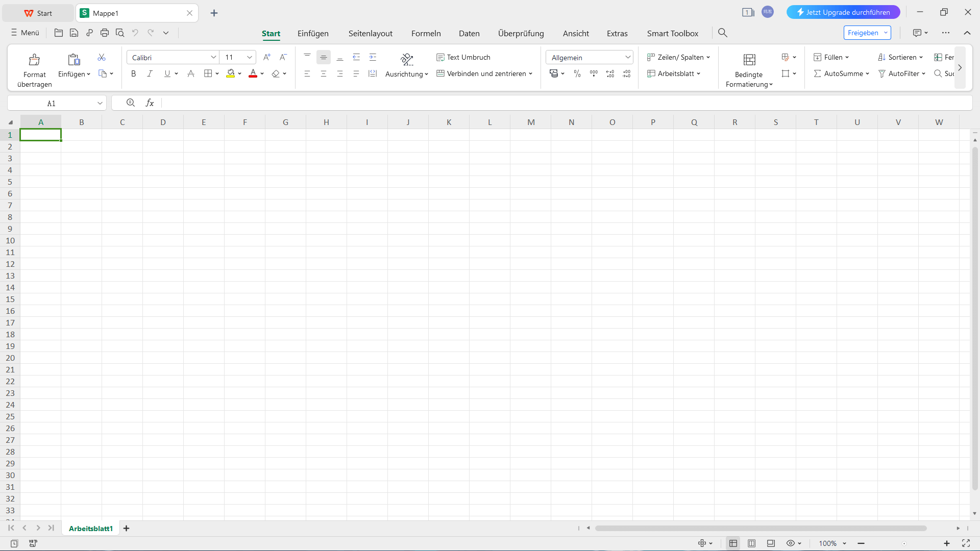Add a new worksheet with the plus icon
980x551 pixels.
pos(126,528)
